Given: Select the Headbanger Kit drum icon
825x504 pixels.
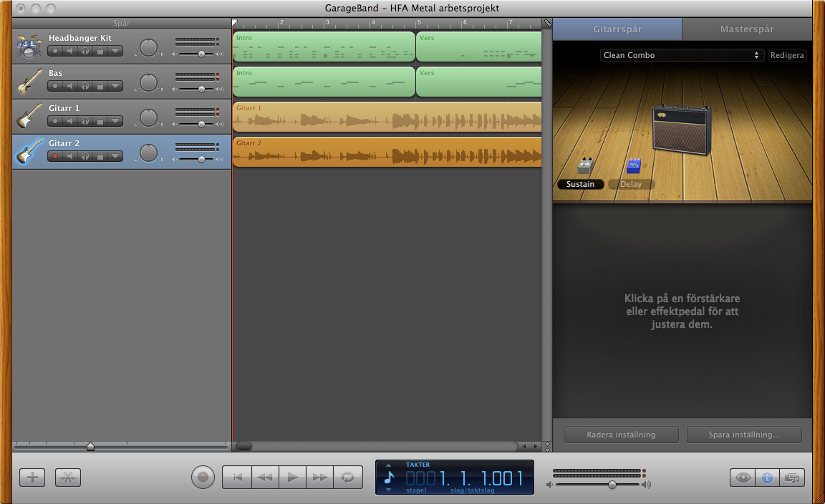Looking at the screenshot, I should coord(29,47).
